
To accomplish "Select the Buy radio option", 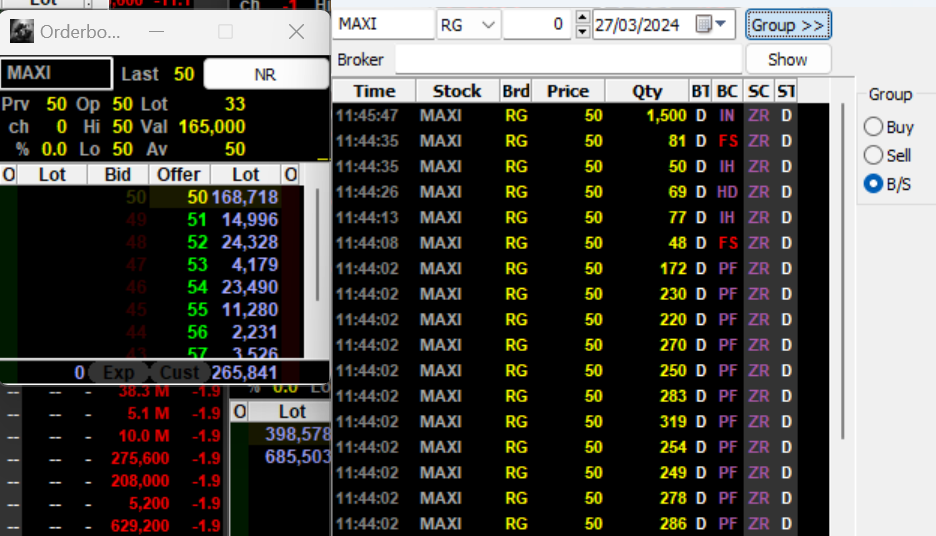I will pyautogui.click(x=873, y=127).
